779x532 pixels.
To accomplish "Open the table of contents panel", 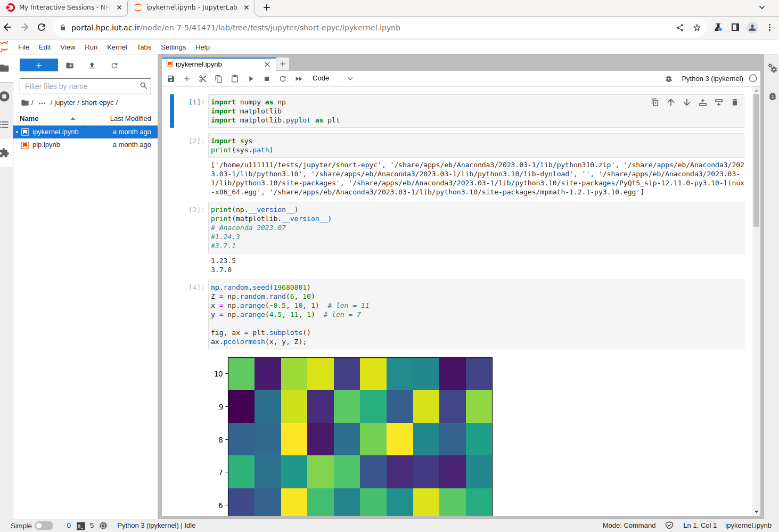I will 5,125.
